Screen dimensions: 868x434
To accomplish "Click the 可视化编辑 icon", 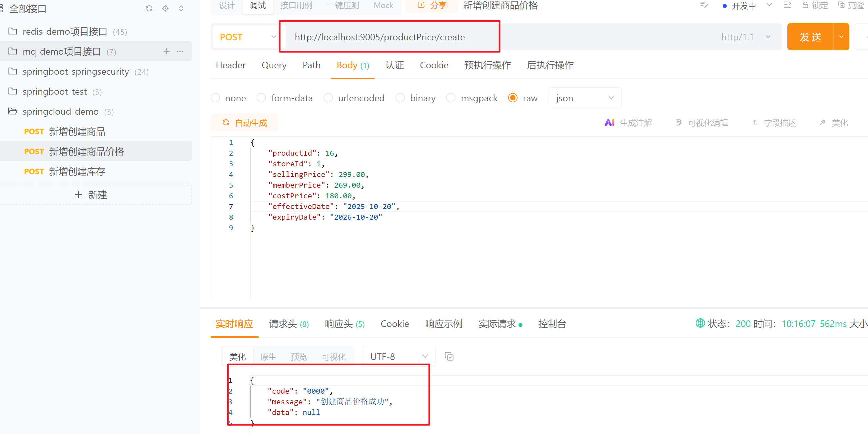I will pyautogui.click(x=679, y=123).
